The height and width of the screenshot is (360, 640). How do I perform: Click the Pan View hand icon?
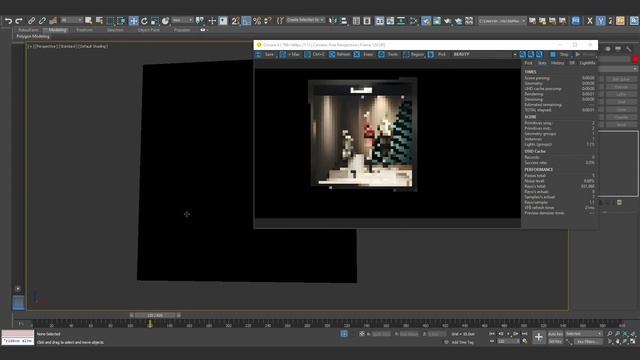pyautogui.click(x=618, y=341)
